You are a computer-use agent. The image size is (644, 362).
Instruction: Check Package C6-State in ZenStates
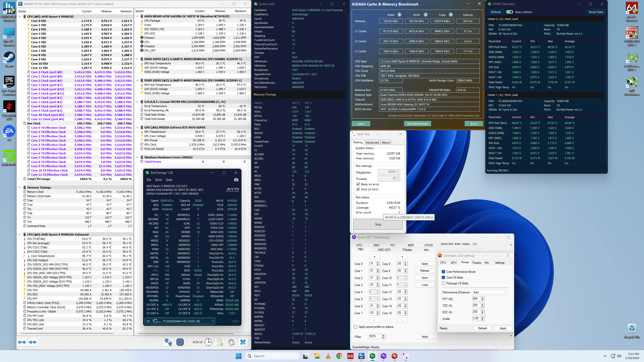click(443, 283)
